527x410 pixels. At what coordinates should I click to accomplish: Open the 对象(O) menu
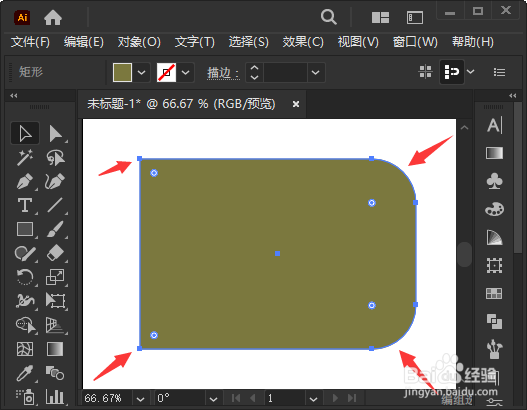(x=139, y=42)
